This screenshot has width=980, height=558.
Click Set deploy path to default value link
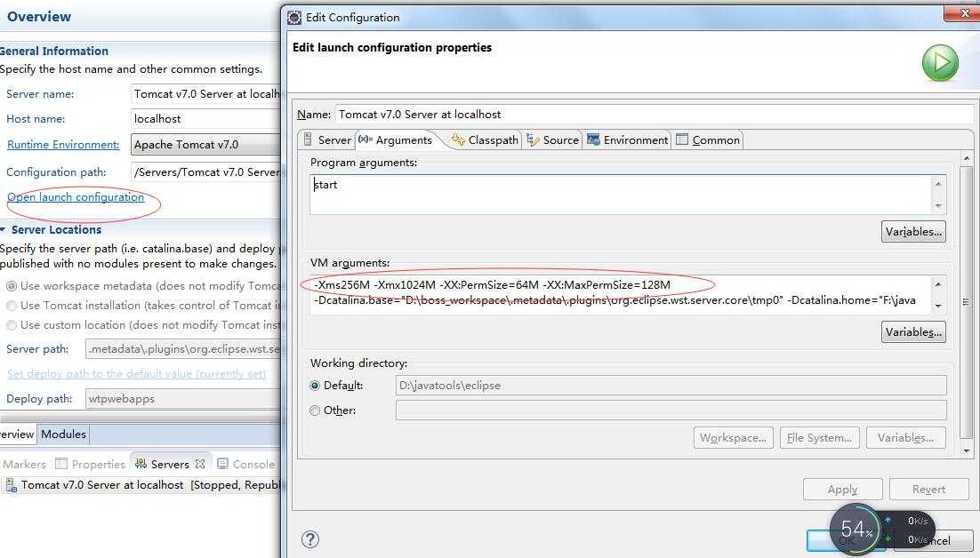coord(136,374)
